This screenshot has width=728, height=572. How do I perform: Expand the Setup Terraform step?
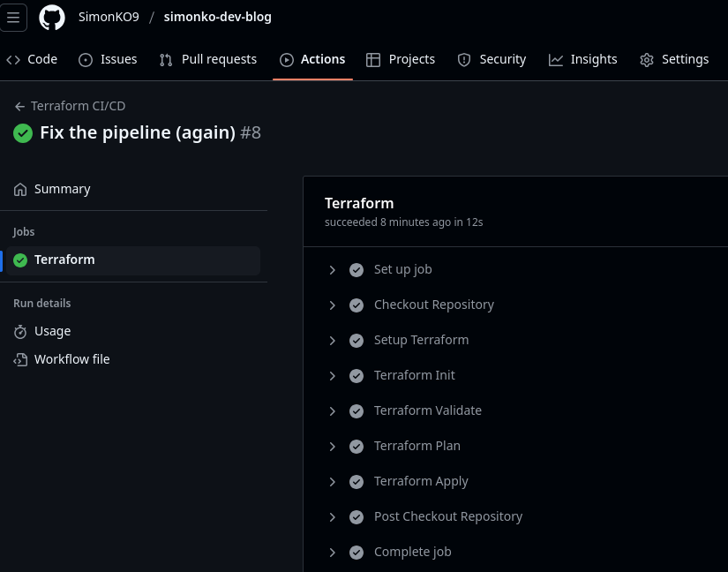point(333,341)
